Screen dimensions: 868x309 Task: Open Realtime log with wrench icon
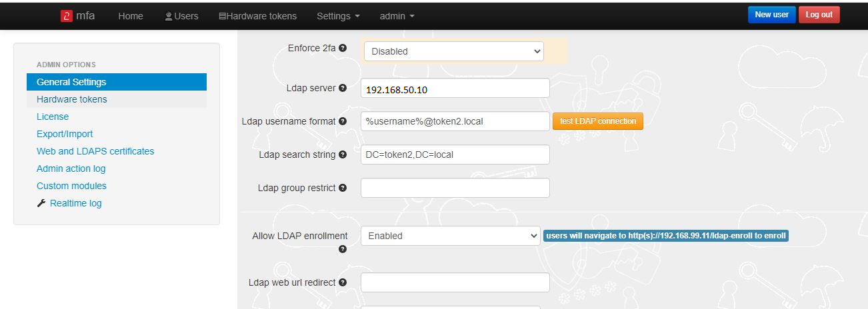[69, 203]
